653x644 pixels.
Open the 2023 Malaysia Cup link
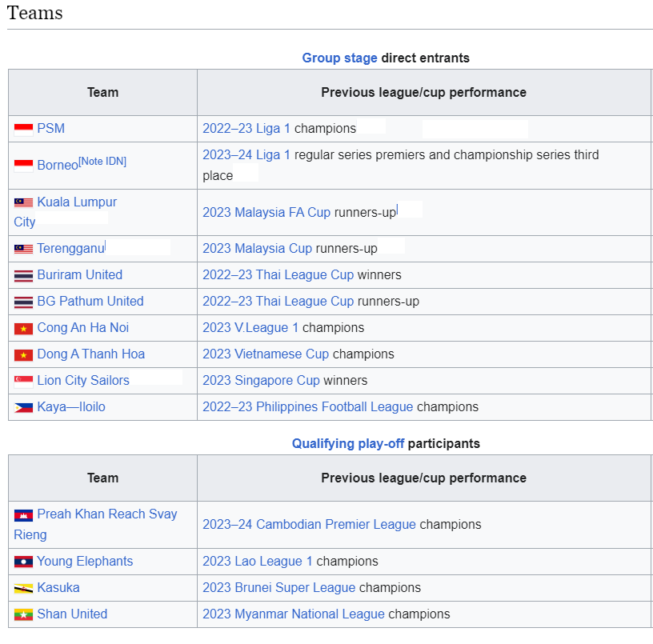[x=257, y=248]
